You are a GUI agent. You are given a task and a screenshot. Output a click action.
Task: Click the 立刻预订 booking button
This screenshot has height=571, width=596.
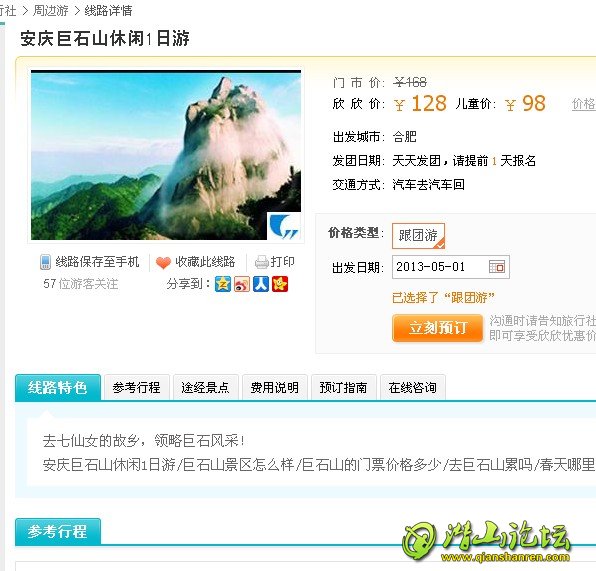pyautogui.click(x=437, y=328)
